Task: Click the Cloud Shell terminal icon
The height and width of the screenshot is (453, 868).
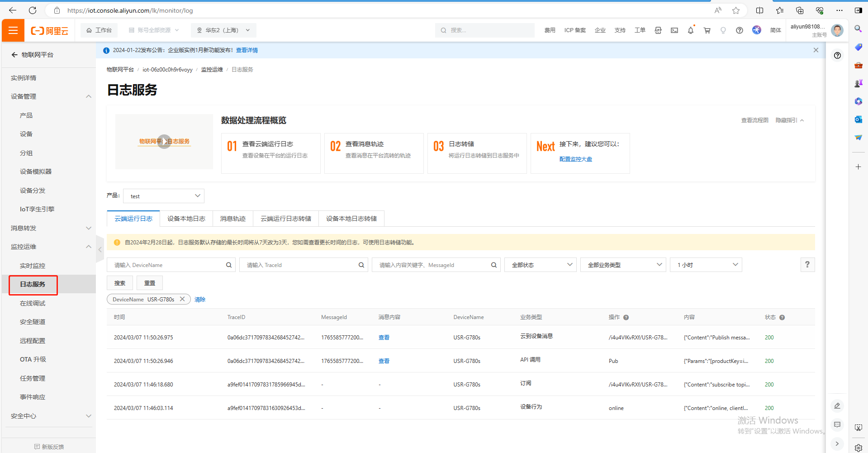Action: click(x=674, y=30)
